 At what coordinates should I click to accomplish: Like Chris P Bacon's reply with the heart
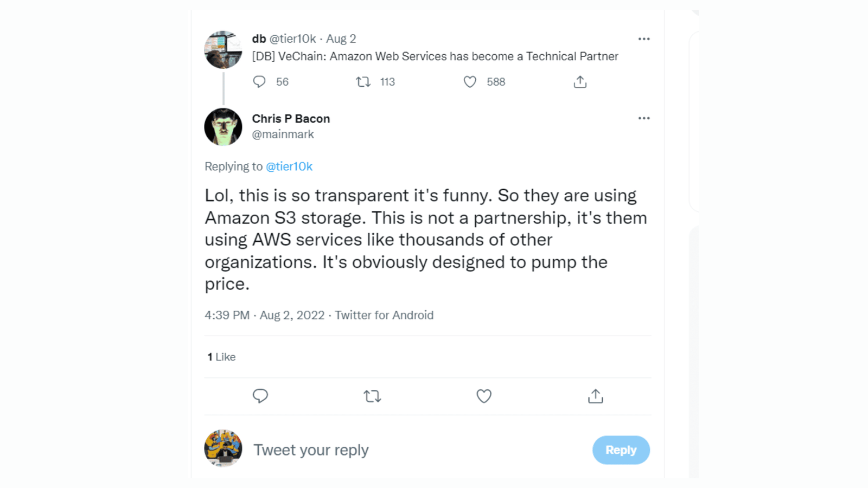tap(483, 396)
